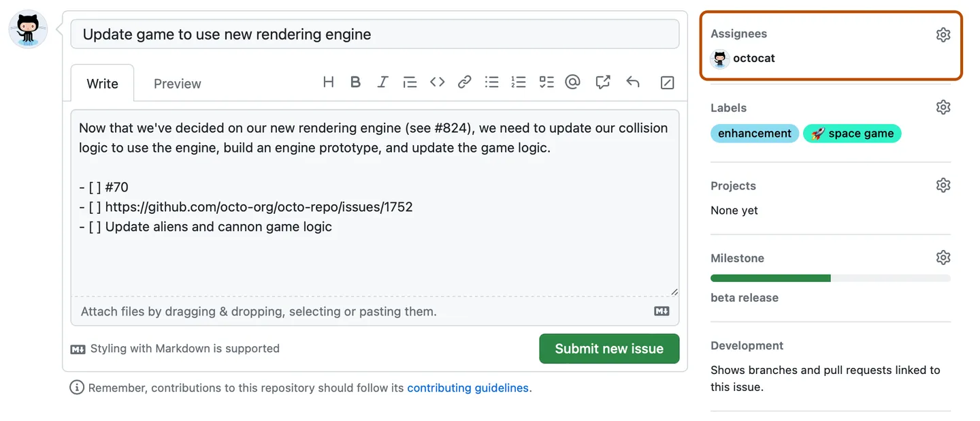Open slash commands icon
The height and width of the screenshot is (421, 980).
click(x=667, y=82)
